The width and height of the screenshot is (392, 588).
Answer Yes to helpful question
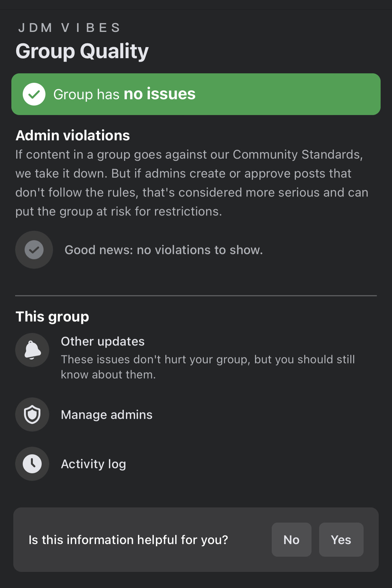tap(341, 540)
